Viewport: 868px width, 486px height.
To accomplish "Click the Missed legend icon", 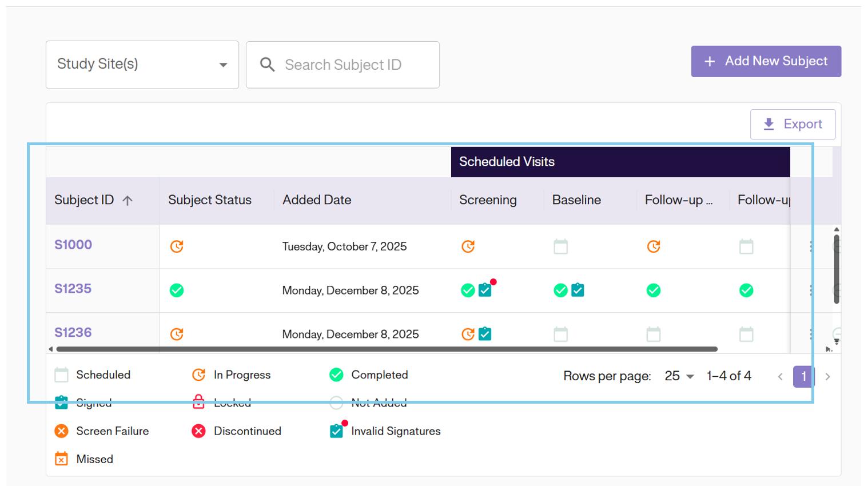I will [61, 459].
